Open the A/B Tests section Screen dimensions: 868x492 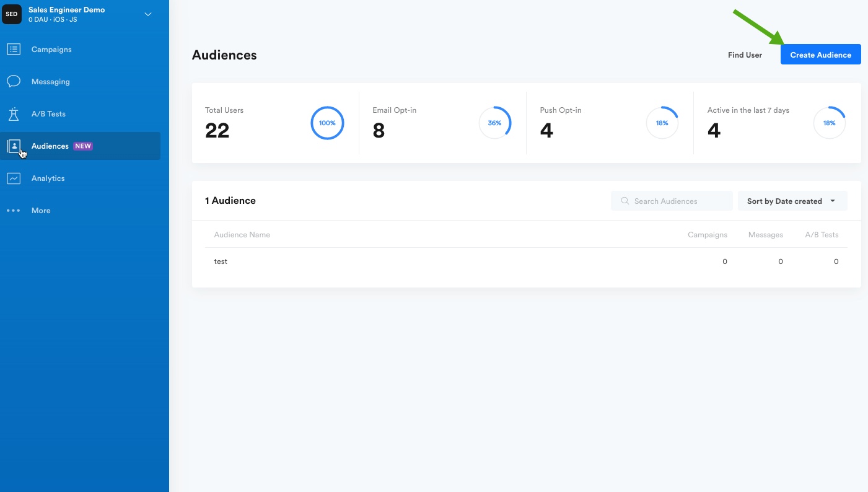48,114
